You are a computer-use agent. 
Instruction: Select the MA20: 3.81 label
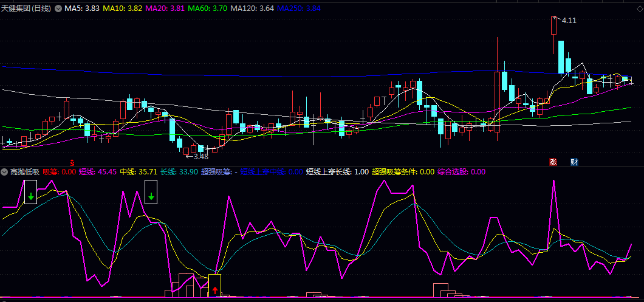(165, 9)
